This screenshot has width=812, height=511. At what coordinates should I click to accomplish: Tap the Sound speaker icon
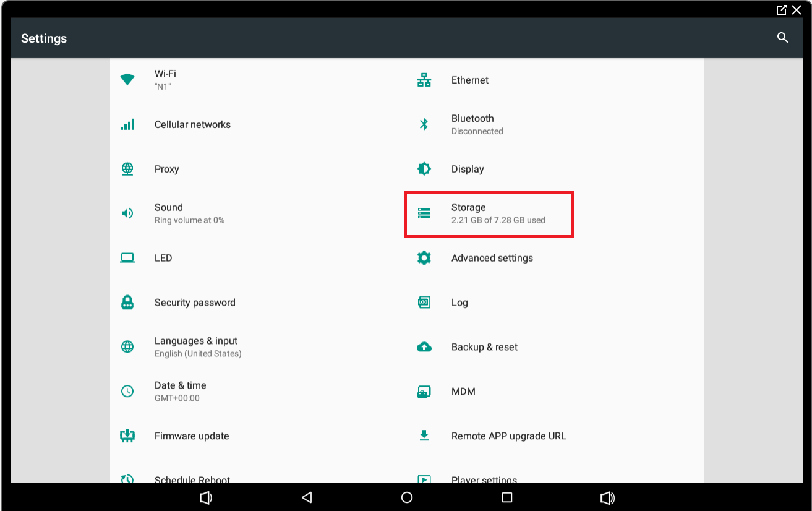[127, 213]
